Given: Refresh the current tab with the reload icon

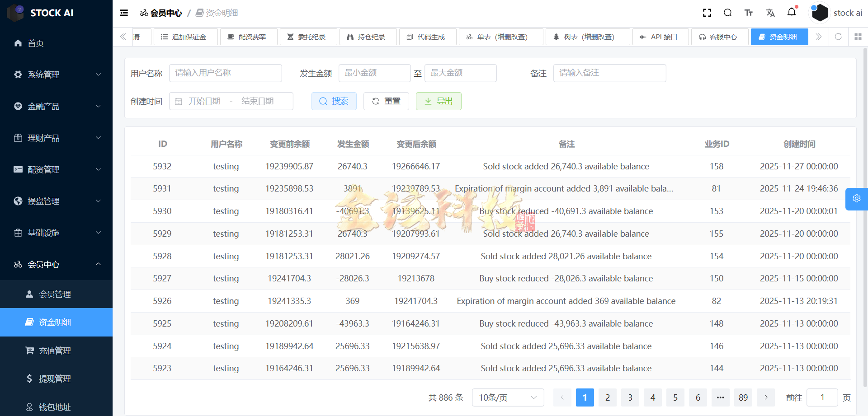Looking at the screenshot, I should pos(839,37).
